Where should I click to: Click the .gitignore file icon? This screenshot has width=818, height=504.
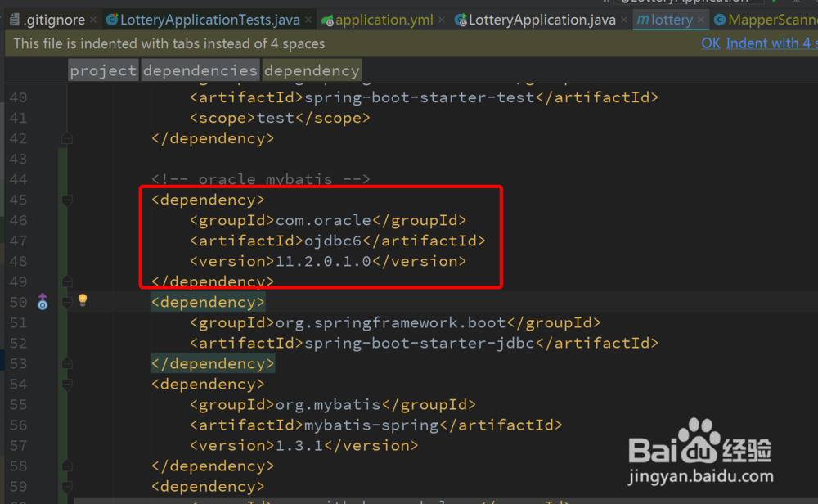(x=15, y=20)
